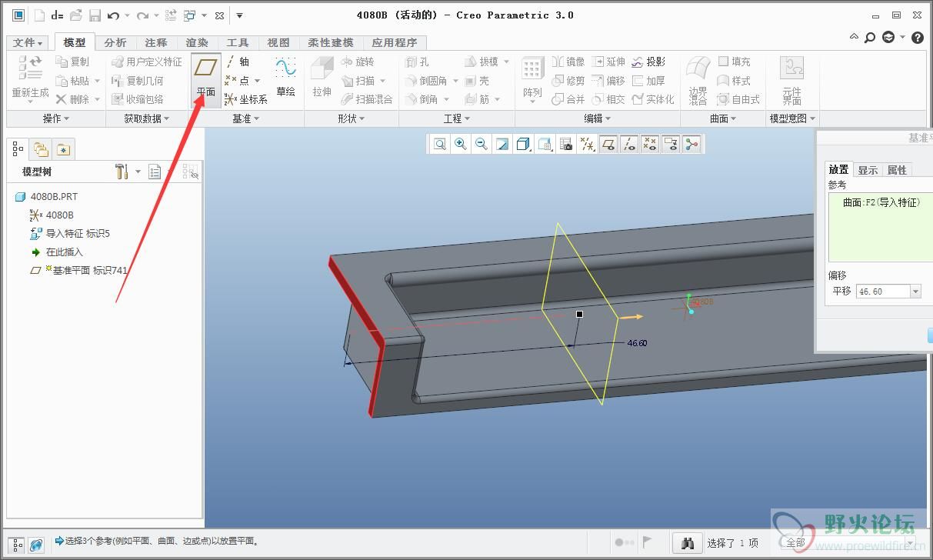Select the 投影 project tool
The width and height of the screenshot is (933, 560).
point(648,62)
